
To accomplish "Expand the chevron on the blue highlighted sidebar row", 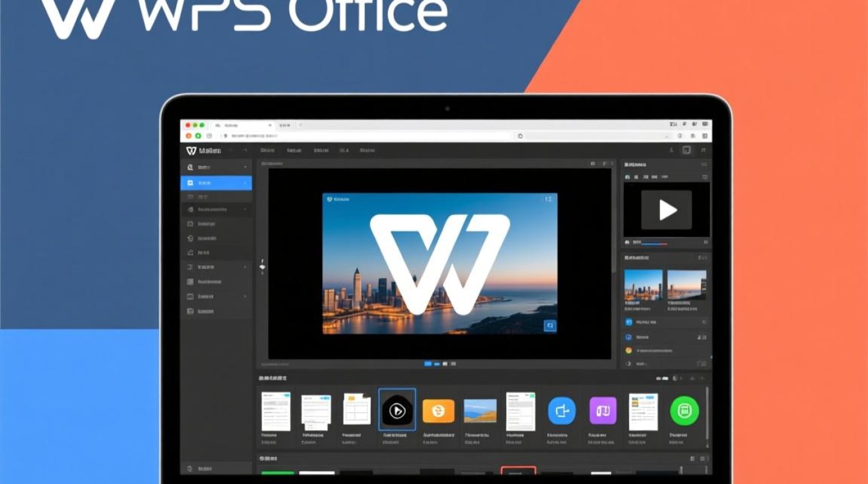I will point(245,183).
